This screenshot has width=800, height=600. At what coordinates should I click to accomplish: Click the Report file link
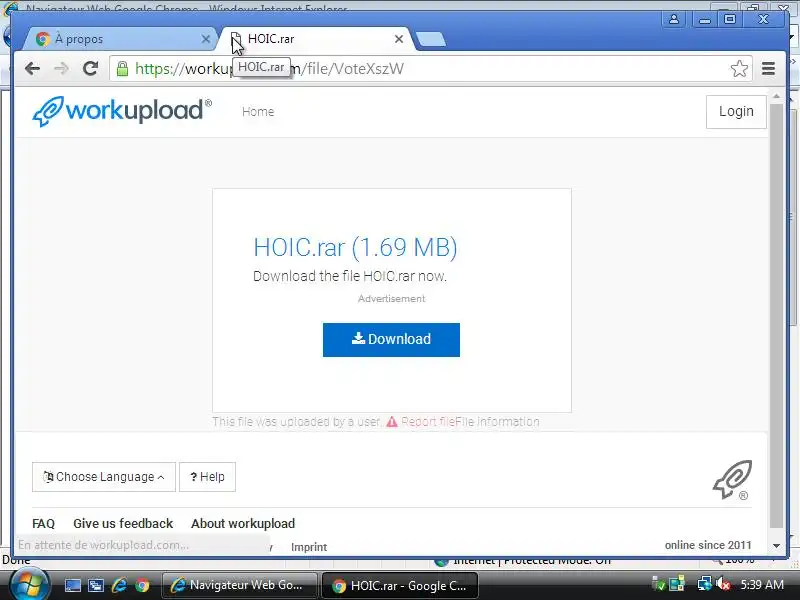point(428,422)
